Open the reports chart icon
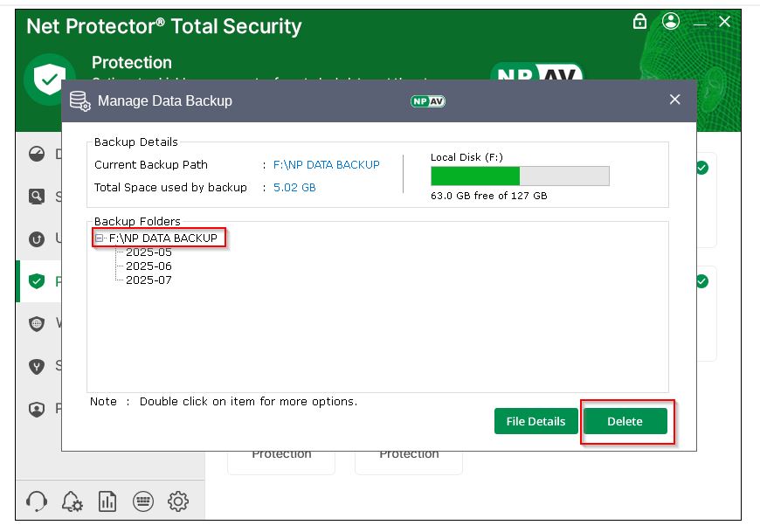760x532 pixels. click(107, 501)
